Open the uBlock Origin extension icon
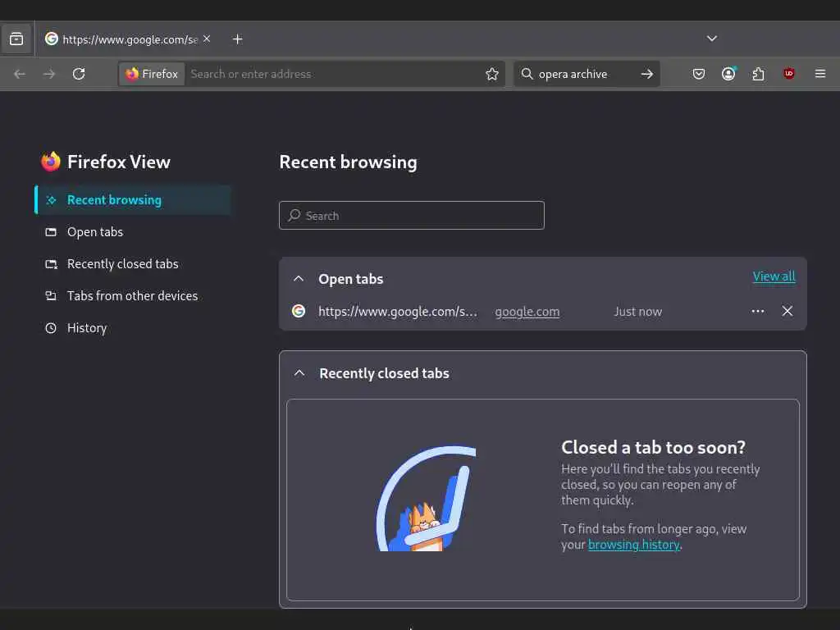Image resolution: width=840 pixels, height=630 pixels. pyautogui.click(x=788, y=74)
